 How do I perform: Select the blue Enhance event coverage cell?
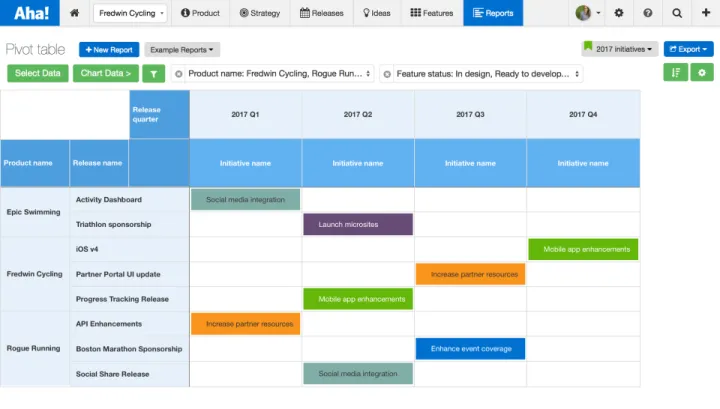[x=470, y=349]
